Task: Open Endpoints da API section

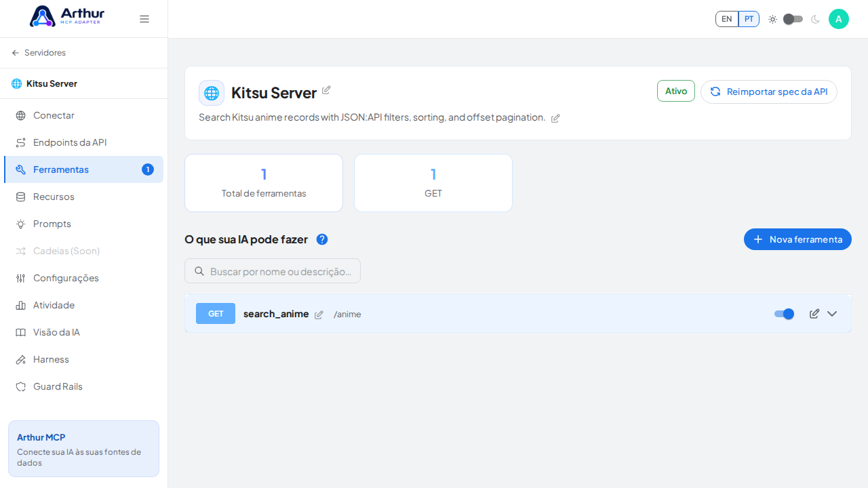Action: click(x=83, y=142)
